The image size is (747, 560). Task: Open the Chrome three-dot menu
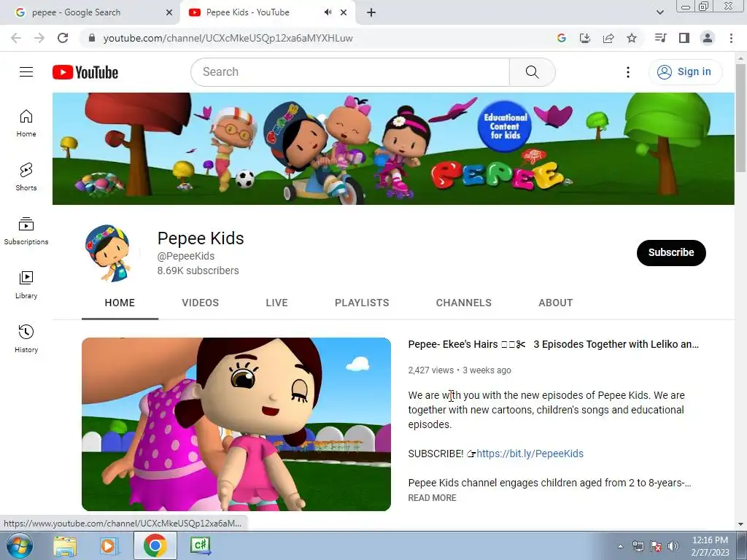[731, 38]
